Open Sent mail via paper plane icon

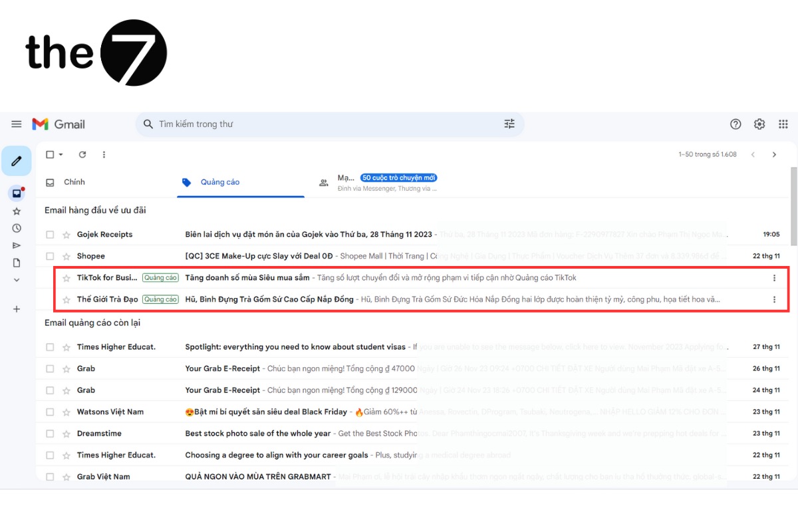(17, 245)
